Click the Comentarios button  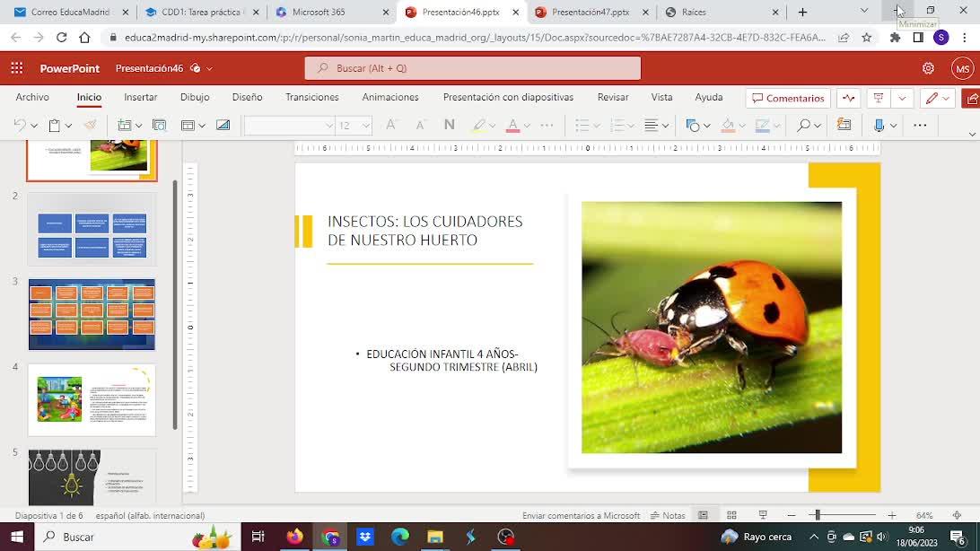tap(788, 98)
